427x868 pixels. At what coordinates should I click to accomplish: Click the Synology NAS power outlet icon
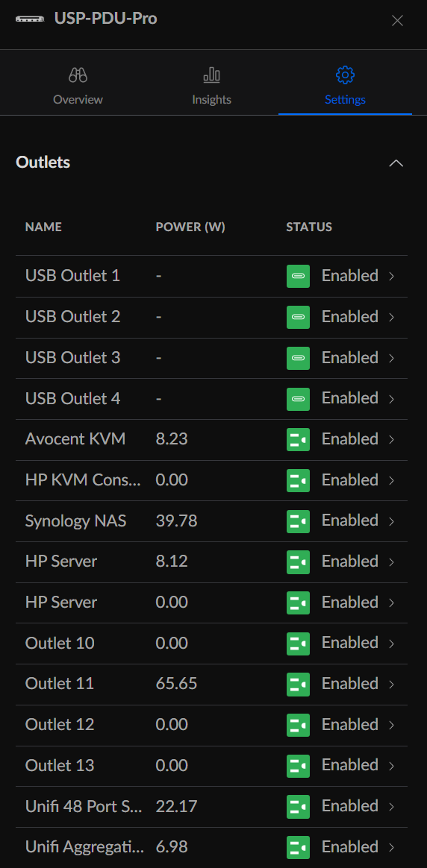pyautogui.click(x=298, y=521)
